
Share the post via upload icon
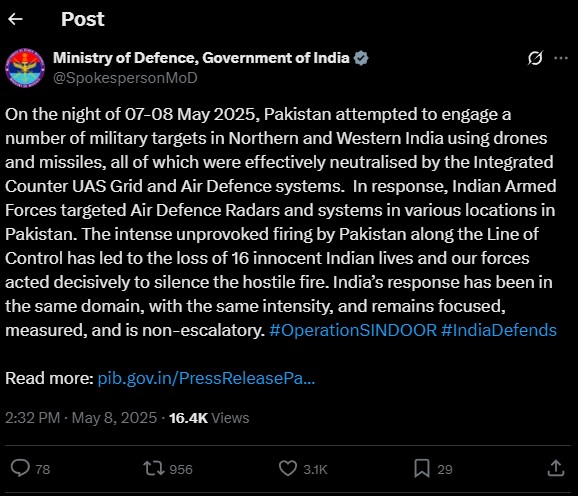(x=556, y=468)
